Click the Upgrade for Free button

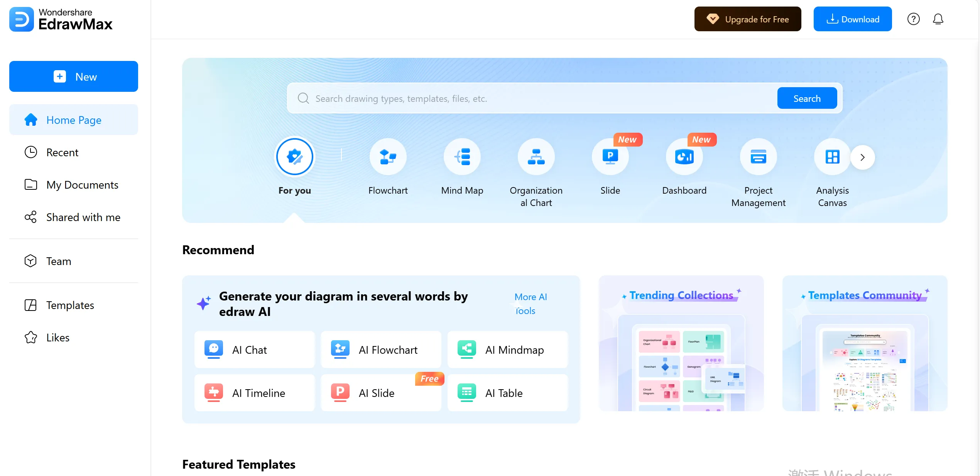pyautogui.click(x=747, y=19)
